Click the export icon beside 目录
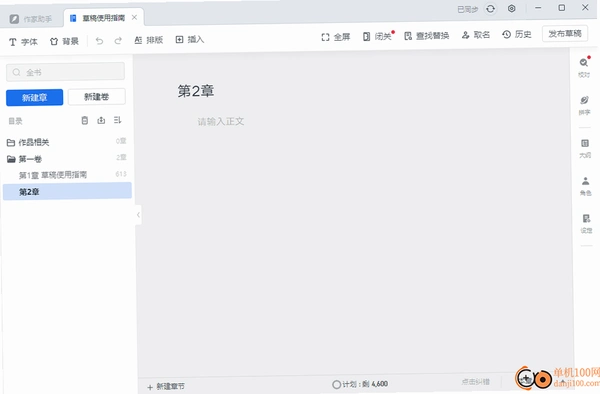 point(101,120)
